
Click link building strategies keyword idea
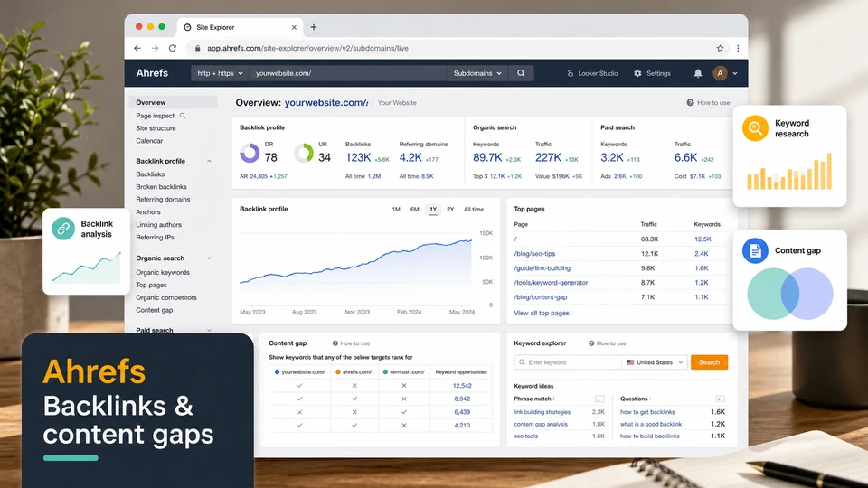pyautogui.click(x=542, y=412)
